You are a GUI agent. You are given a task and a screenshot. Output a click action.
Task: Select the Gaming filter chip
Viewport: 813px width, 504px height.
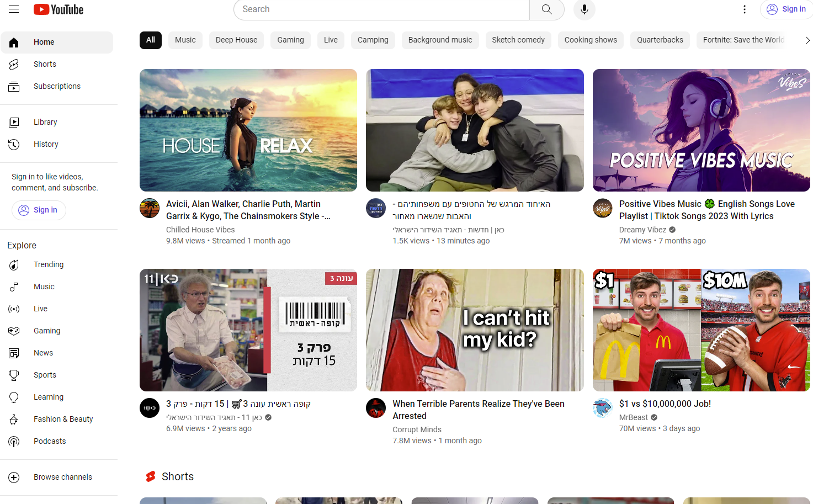coord(290,40)
